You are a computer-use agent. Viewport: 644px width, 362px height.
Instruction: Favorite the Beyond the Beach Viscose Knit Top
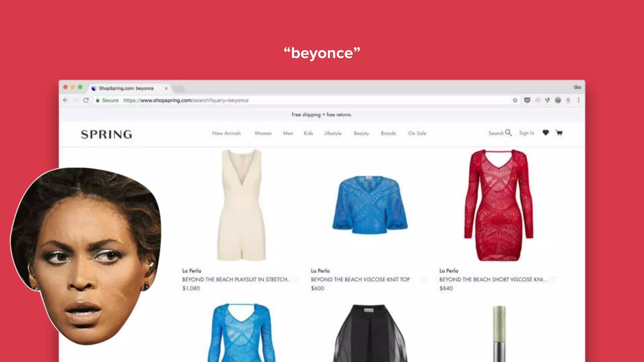(x=424, y=279)
